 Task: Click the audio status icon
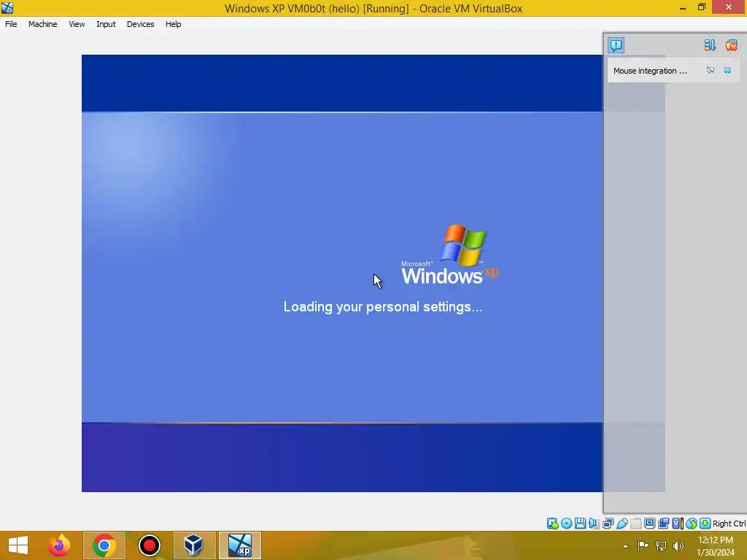594,524
